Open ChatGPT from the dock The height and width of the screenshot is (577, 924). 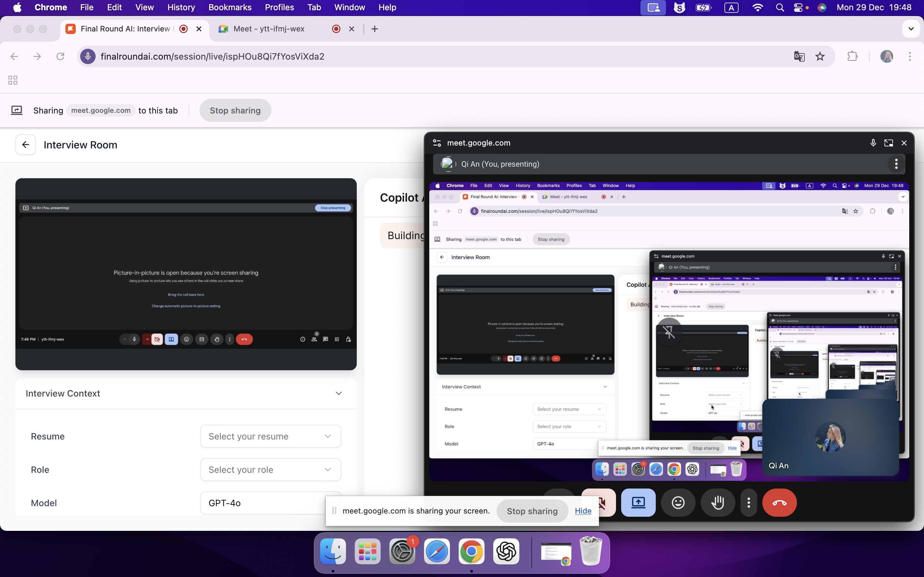coord(506,551)
